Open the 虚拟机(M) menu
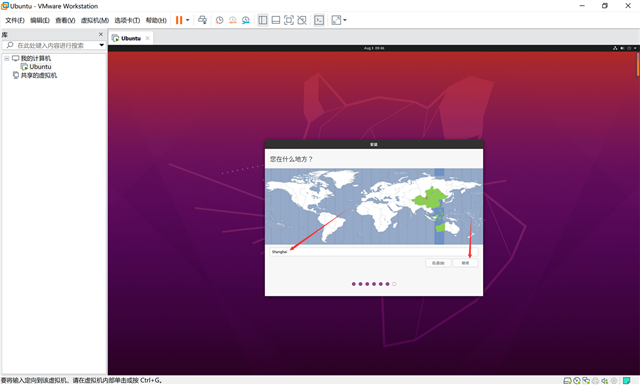 coord(95,20)
